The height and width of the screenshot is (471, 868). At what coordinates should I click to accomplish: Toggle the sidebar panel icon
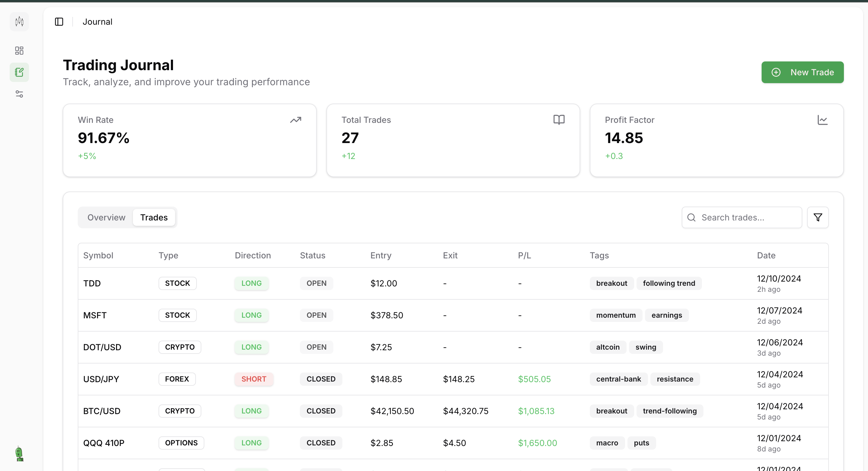tap(59, 22)
